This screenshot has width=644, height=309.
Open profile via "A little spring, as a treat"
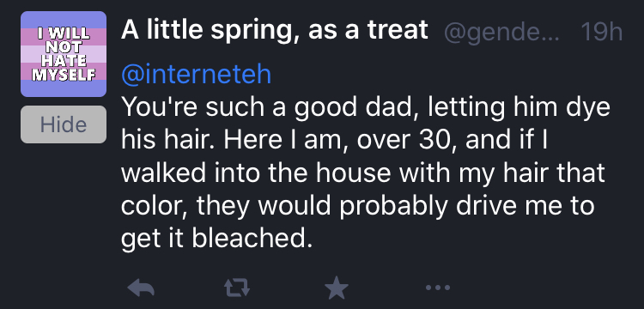[275, 31]
